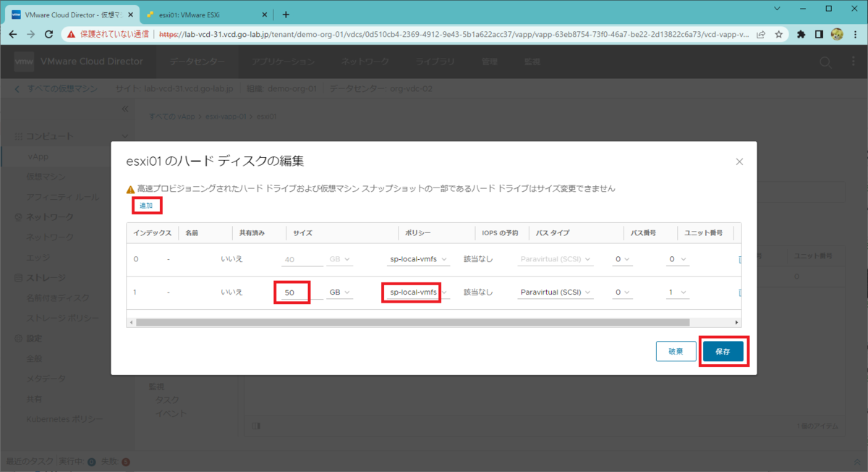Collapse the left sidebar with the double chevron
Image resolution: width=868 pixels, height=472 pixels.
[x=124, y=109]
